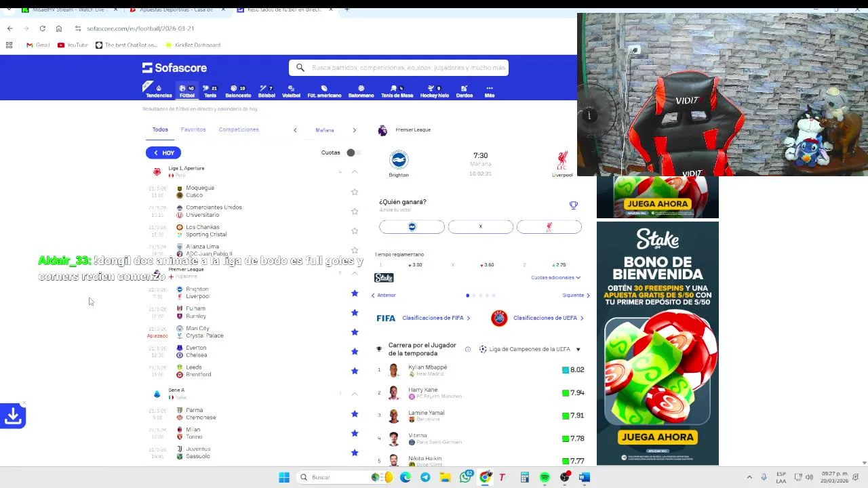
Task: Switch to the Apuestas Deportivas browser tab
Action: pos(176,9)
